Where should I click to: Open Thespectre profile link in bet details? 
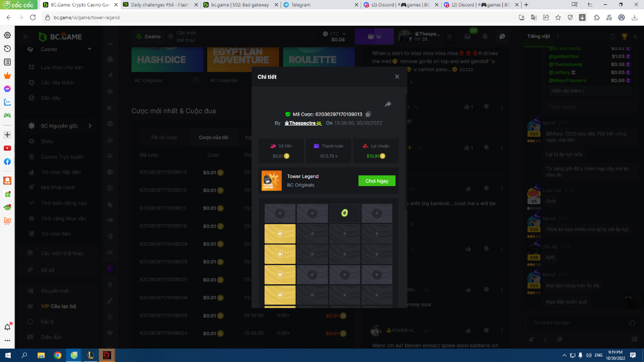click(x=303, y=123)
